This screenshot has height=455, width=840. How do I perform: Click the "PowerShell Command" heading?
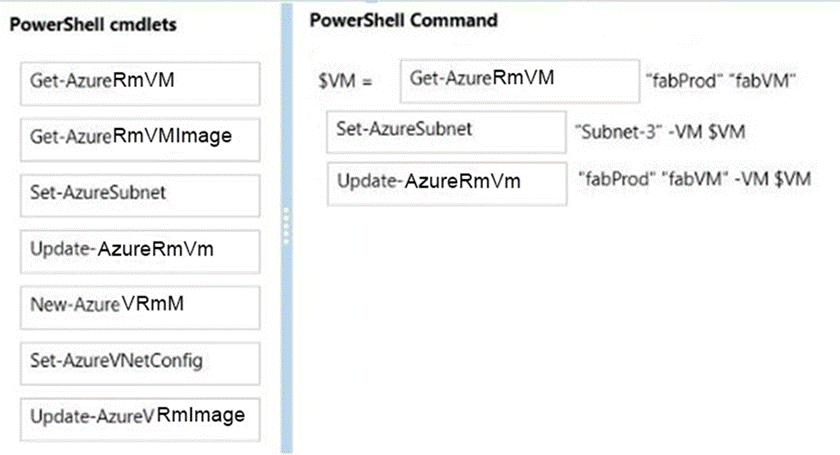pyautogui.click(x=403, y=20)
